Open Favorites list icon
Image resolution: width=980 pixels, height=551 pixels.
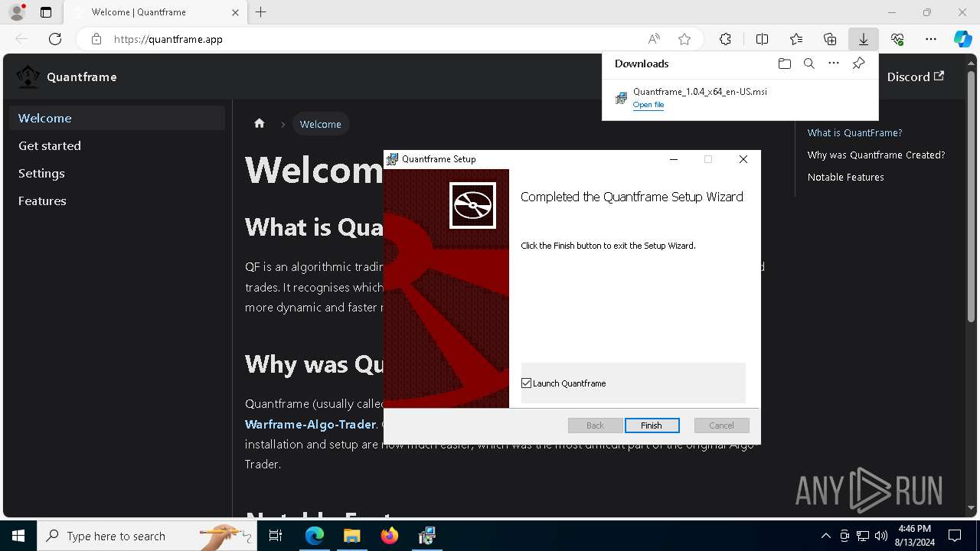pos(796,39)
